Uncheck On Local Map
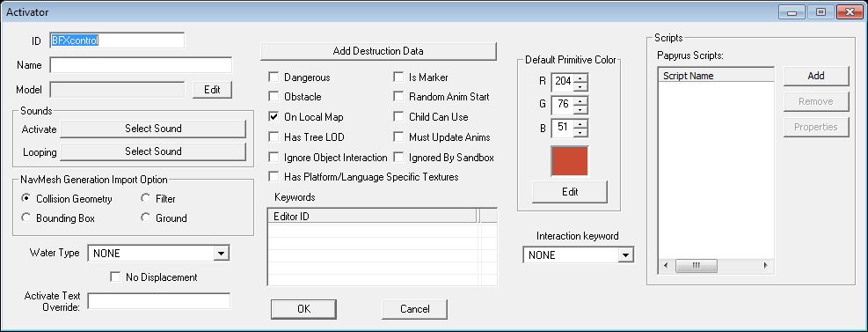This screenshot has width=868, height=332. click(x=274, y=117)
